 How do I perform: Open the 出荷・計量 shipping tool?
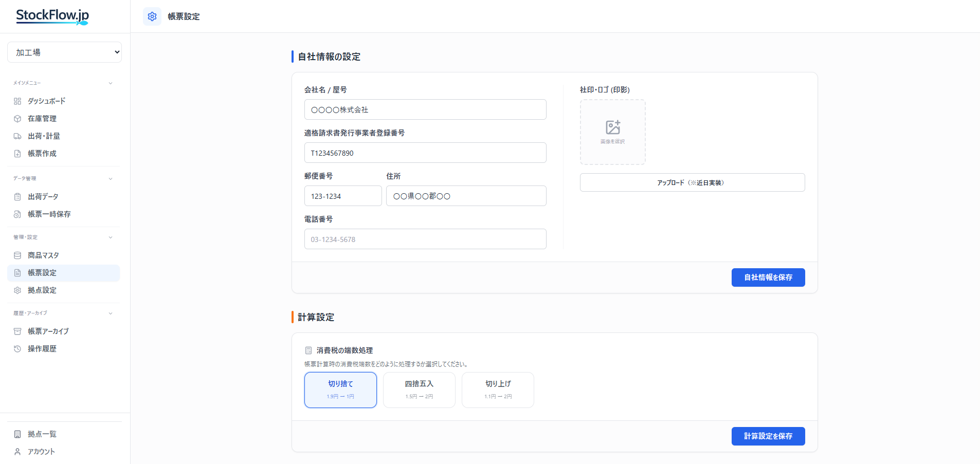pos(44,136)
